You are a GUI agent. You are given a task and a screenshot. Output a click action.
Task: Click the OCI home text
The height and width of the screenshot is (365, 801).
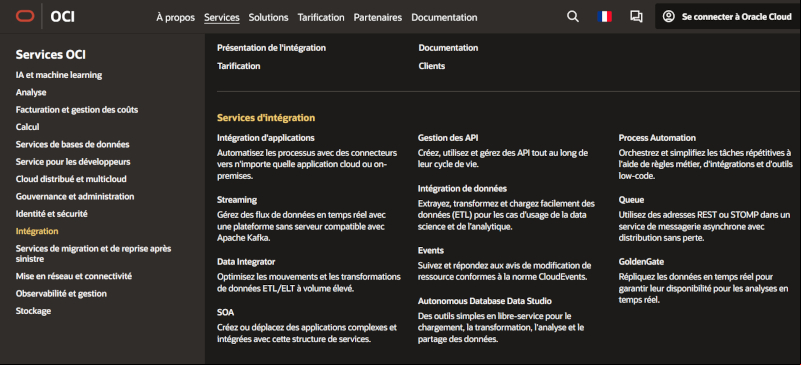(62, 17)
